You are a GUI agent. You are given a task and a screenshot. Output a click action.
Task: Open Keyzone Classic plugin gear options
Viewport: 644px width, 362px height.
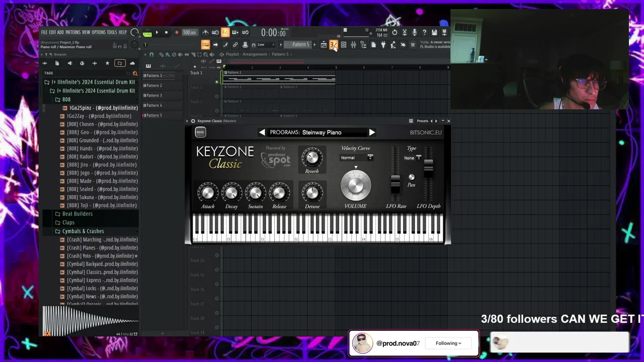point(193,121)
